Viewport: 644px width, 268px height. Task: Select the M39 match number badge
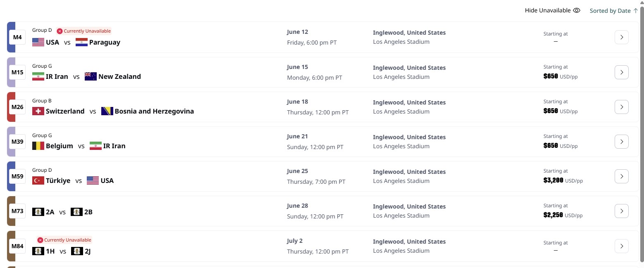pos(17,142)
